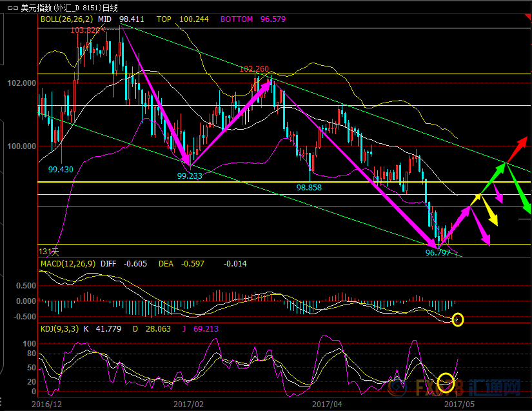Screen dimensions: 532x411
Task: Click the 80 level on KDJ axis
Action: 32,354
